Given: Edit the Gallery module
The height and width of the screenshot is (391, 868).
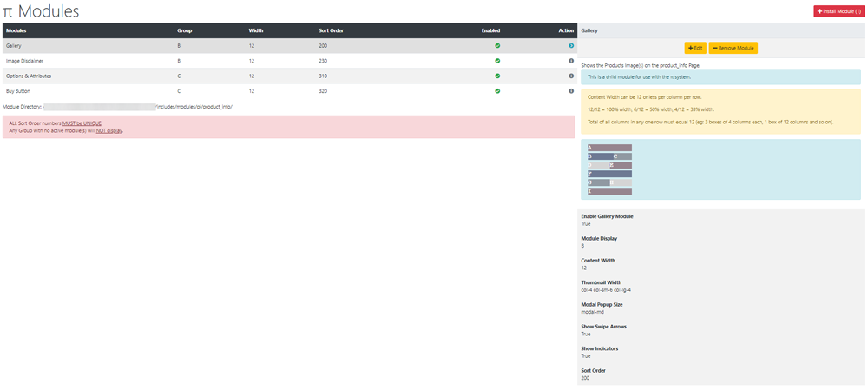Looking at the screenshot, I should pos(695,48).
